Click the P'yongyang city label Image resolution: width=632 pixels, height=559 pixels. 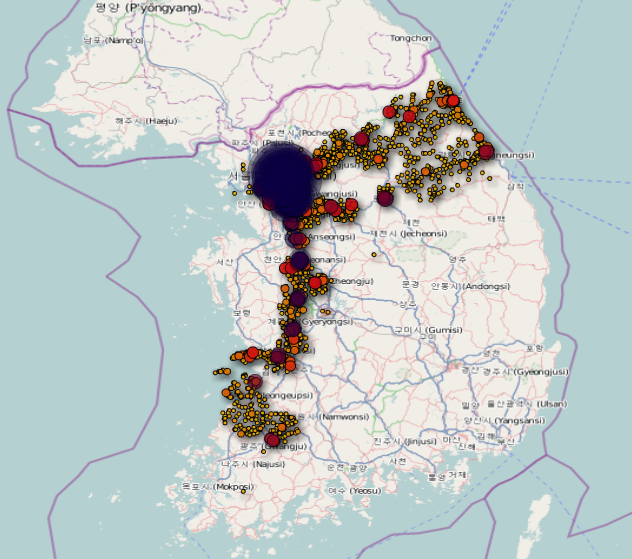pyautogui.click(x=148, y=8)
